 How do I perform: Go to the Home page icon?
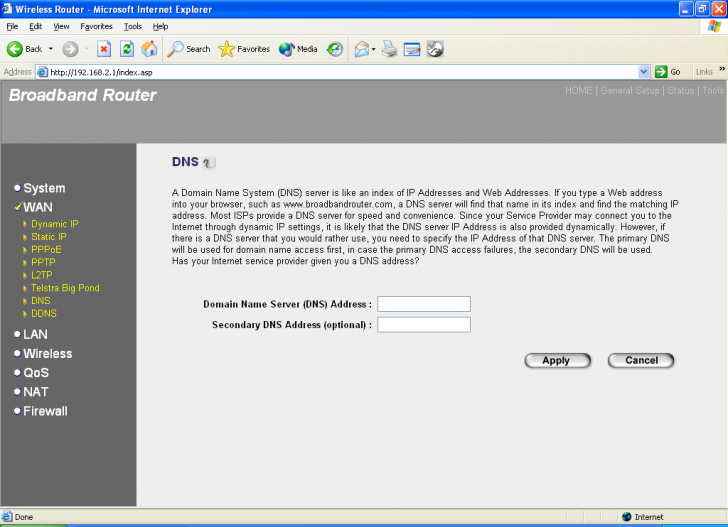coord(149,49)
